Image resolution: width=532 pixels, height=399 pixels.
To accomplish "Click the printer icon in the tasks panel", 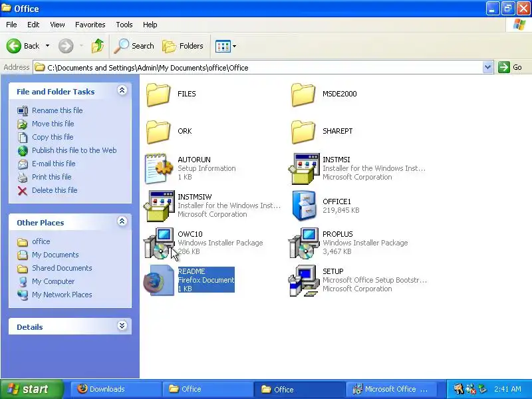I will [x=23, y=177].
